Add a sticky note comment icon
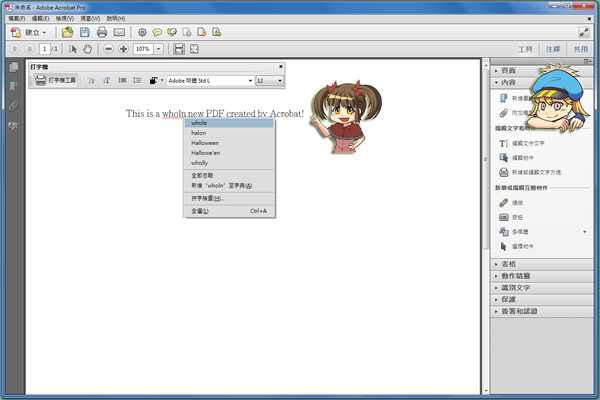Screen dimensions: 600x400 pos(157,33)
